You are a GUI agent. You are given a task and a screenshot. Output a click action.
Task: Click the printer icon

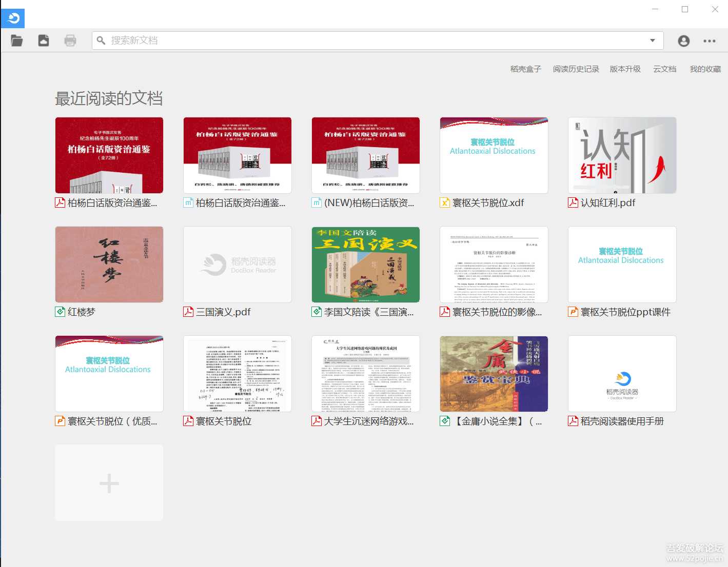(70, 40)
